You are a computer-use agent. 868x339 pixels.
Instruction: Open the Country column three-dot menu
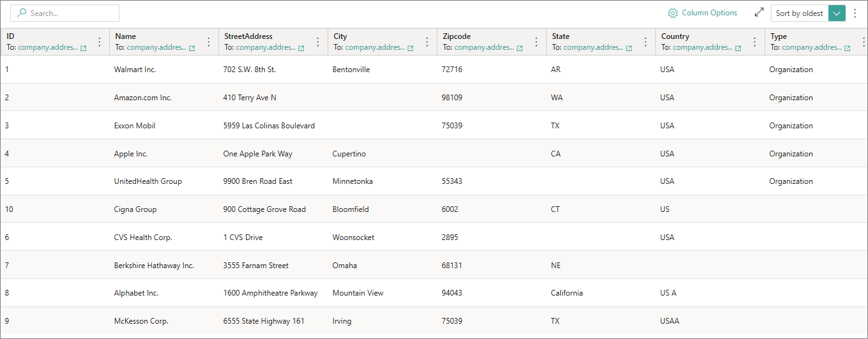(x=754, y=42)
